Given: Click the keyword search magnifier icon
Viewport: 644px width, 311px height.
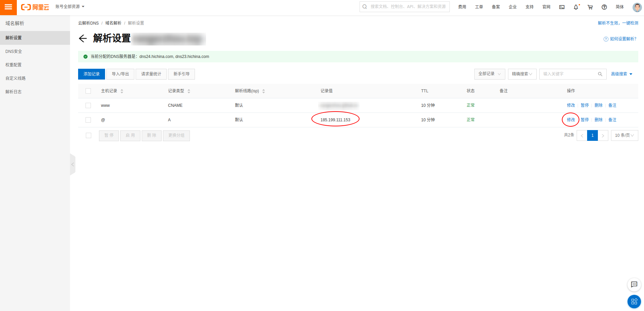Looking at the screenshot, I should click(600, 74).
